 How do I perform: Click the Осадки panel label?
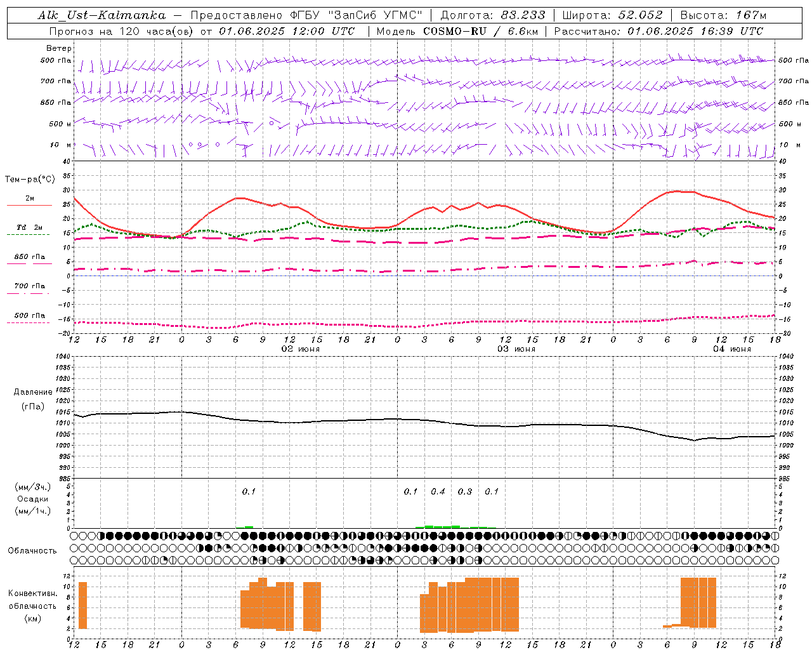[x=33, y=499]
